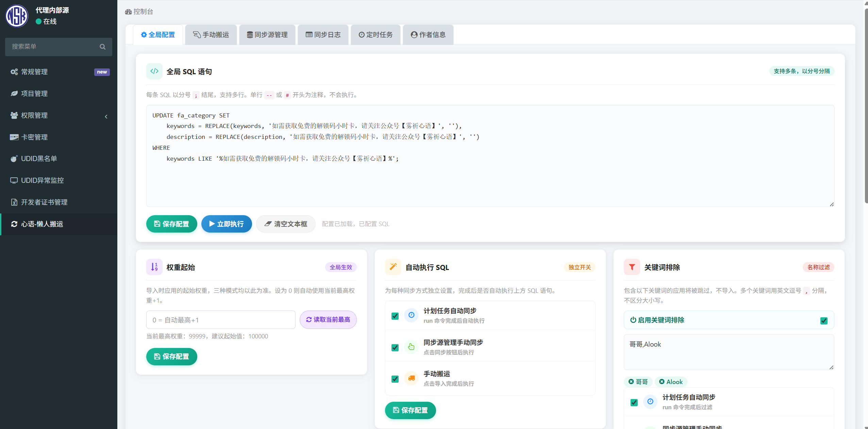Click the UDID异常监控 monitor icon
The width and height of the screenshot is (868, 429).
14,180
